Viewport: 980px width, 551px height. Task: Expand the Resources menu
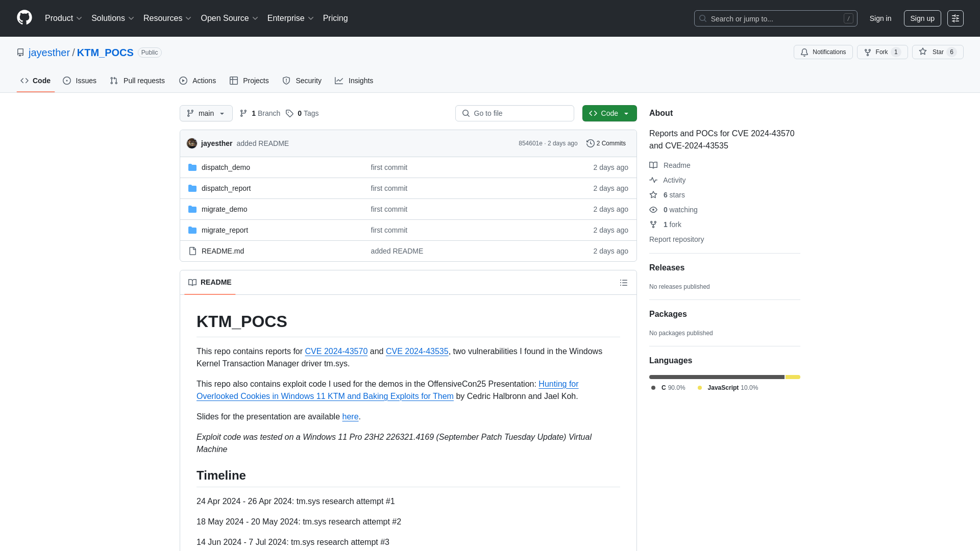coord(167,18)
